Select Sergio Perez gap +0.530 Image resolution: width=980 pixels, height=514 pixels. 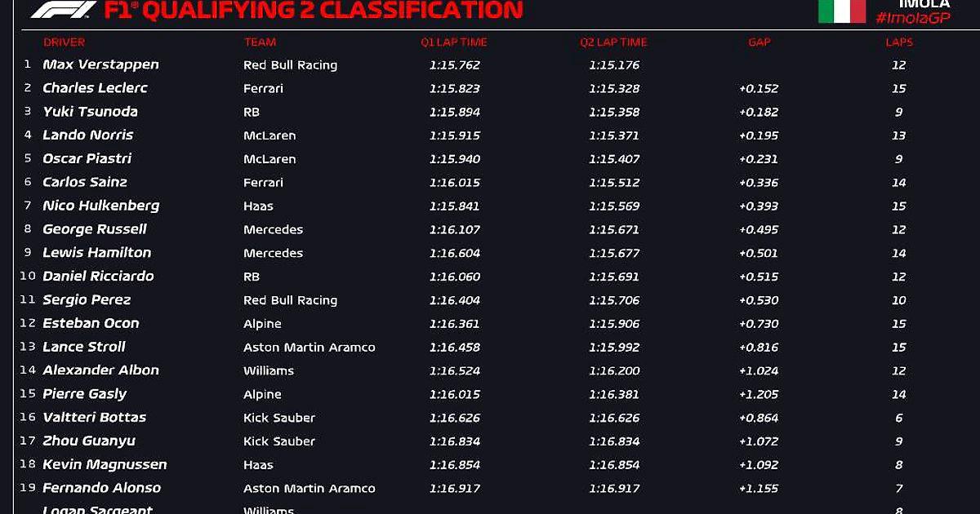coord(759,300)
